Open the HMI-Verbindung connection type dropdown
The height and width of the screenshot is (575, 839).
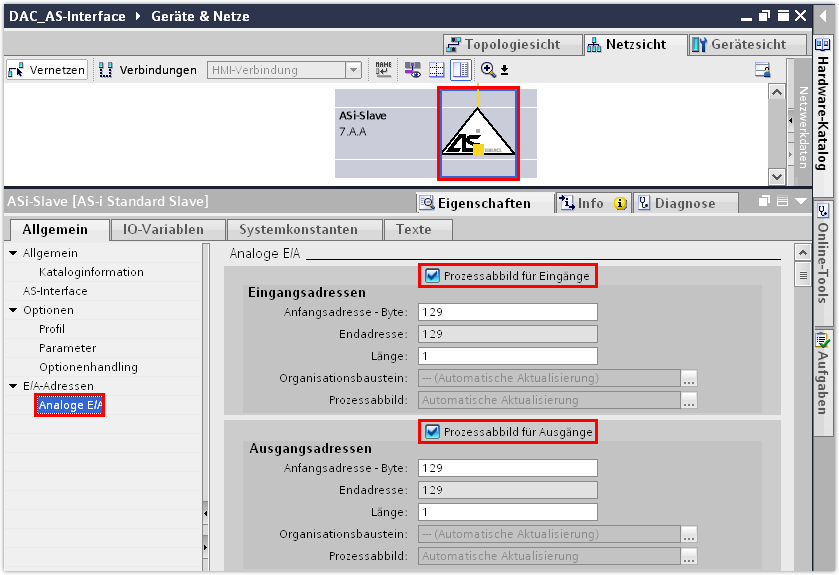[353, 70]
